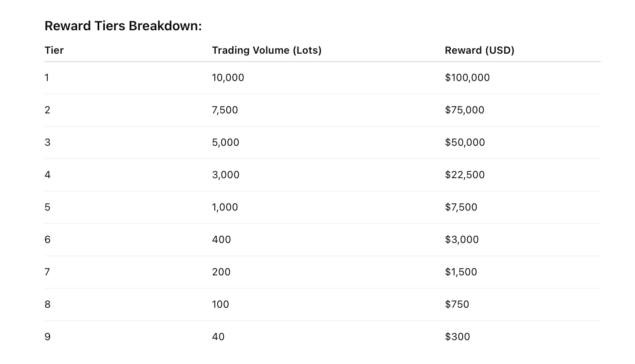
Task: Select the $50,000 reward cell
Action: tap(465, 142)
